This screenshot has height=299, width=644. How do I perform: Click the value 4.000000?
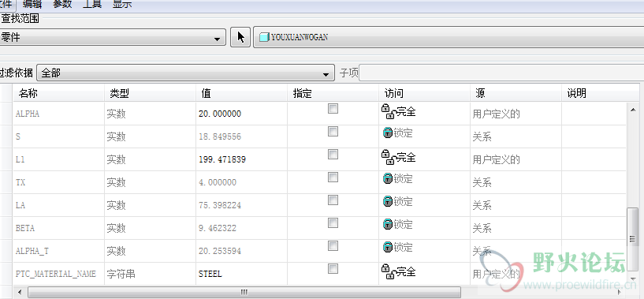point(218,182)
